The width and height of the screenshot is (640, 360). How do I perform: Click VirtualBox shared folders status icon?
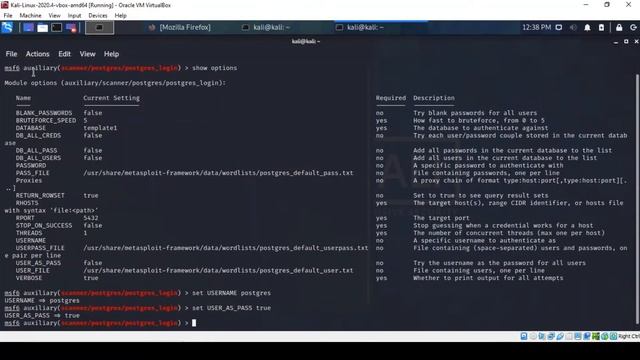click(569, 336)
